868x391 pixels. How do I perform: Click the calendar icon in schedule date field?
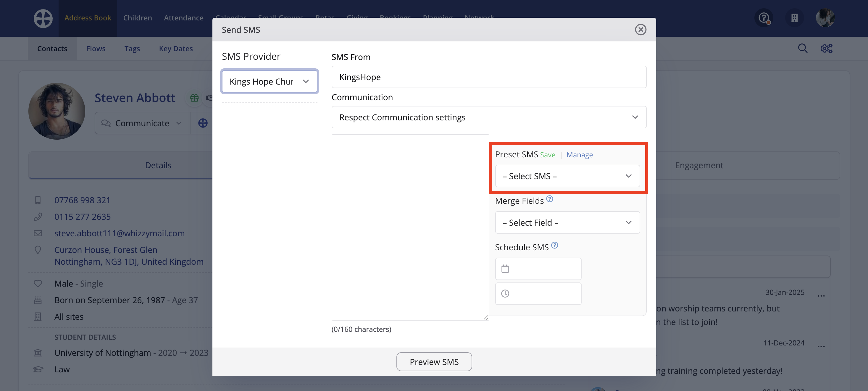505,269
